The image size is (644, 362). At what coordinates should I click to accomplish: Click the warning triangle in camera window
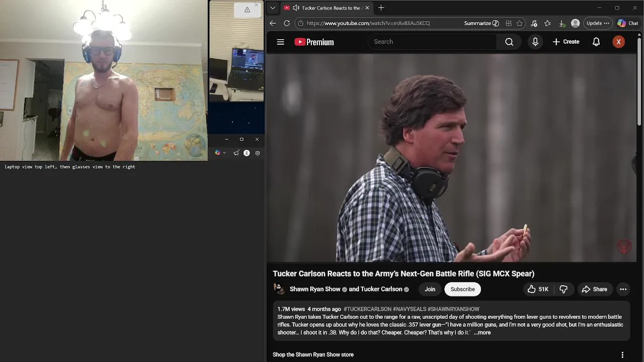click(247, 10)
